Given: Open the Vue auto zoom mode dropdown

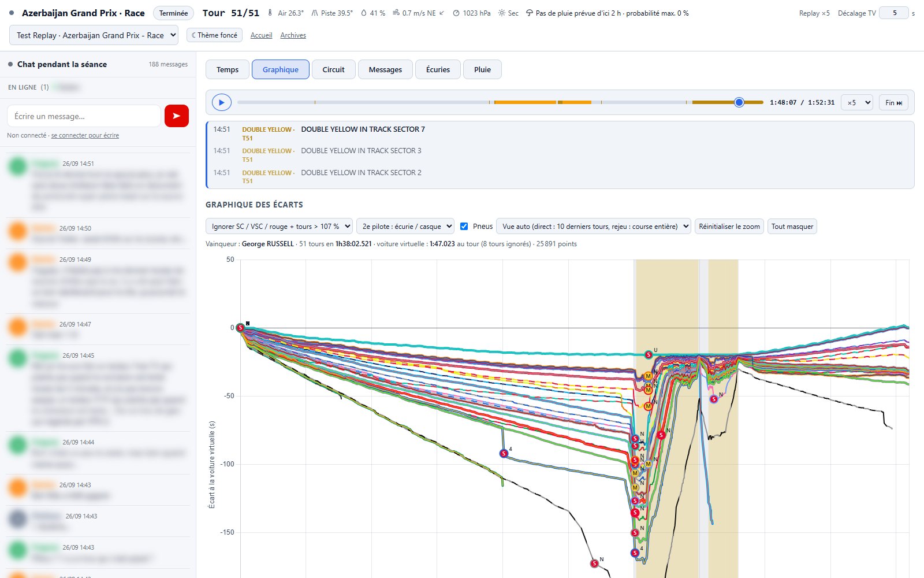Looking at the screenshot, I should 594,226.
